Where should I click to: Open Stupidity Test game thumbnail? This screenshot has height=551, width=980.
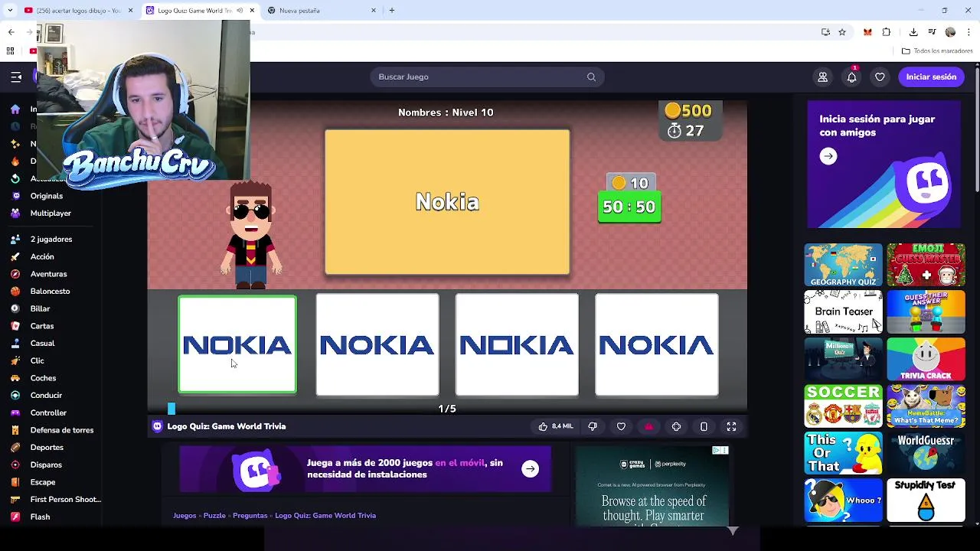click(926, 500)
